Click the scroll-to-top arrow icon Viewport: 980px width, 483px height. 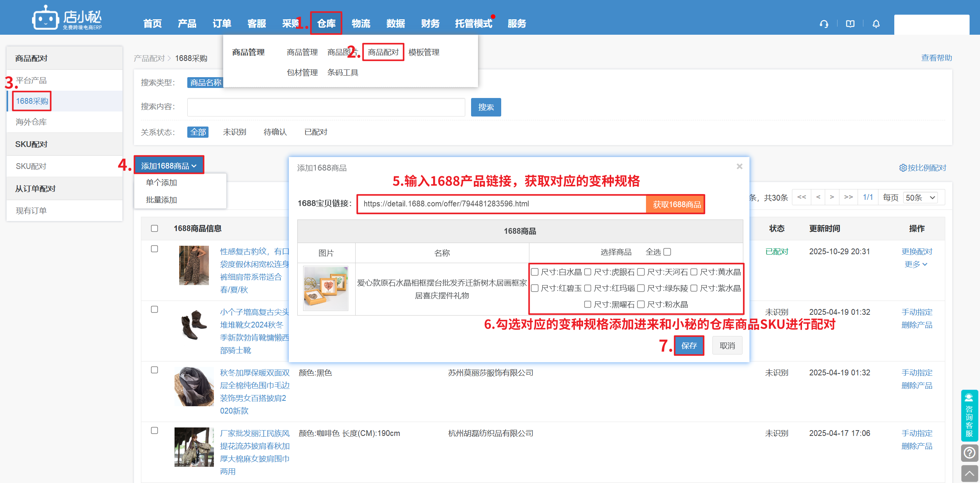coord(969,473)
